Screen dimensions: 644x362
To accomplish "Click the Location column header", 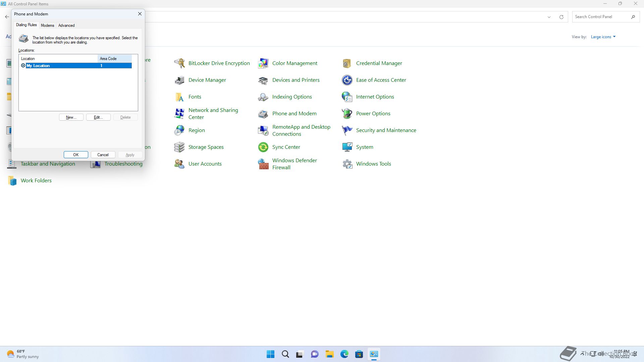I will pos(58,59).
